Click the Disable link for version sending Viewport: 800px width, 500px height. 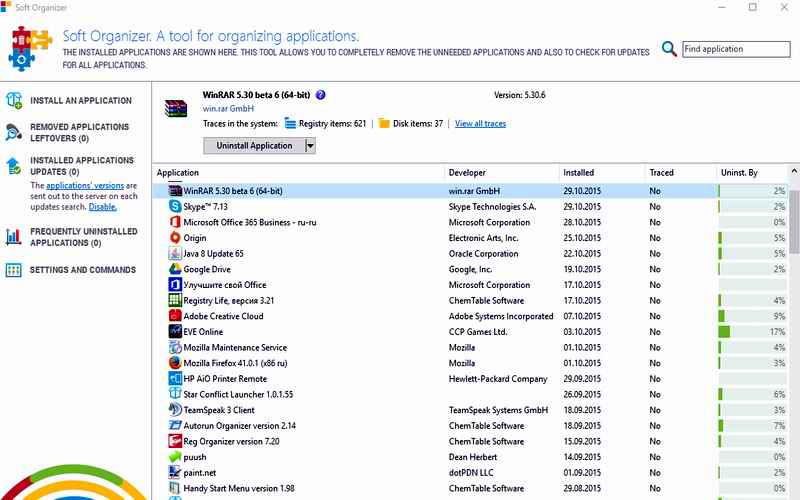[102, 207]
